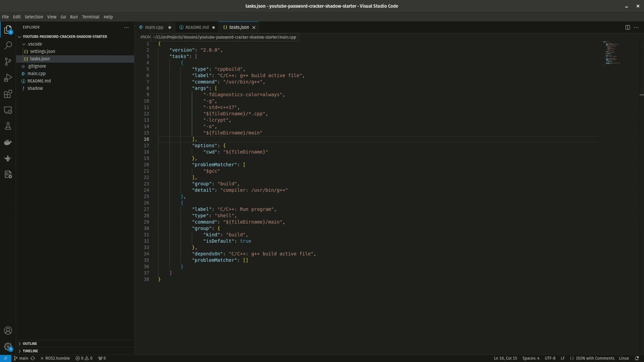Open the Run and Debug view

(x=8, y=78)
